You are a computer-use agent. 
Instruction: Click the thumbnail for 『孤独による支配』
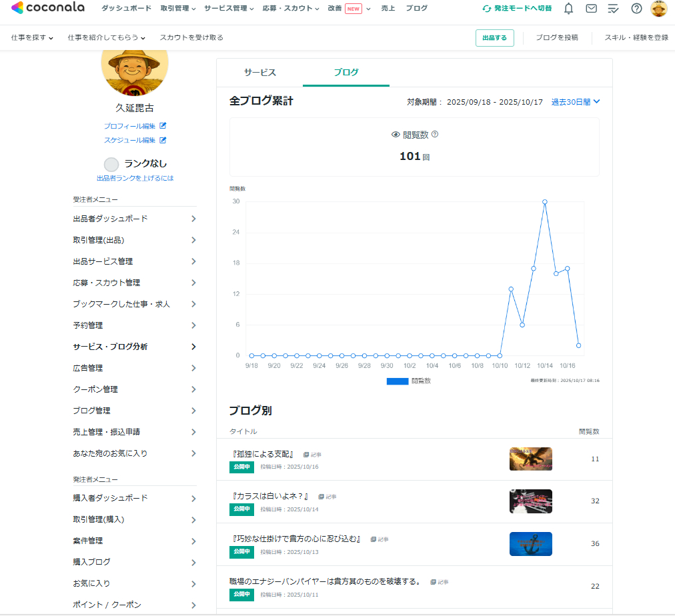pyautogui.click(x=530, y=459)
